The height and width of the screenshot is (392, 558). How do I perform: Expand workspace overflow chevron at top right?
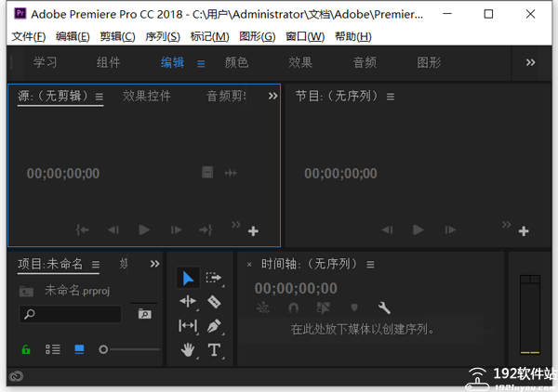pyautogui.click(x=530, y=62)
